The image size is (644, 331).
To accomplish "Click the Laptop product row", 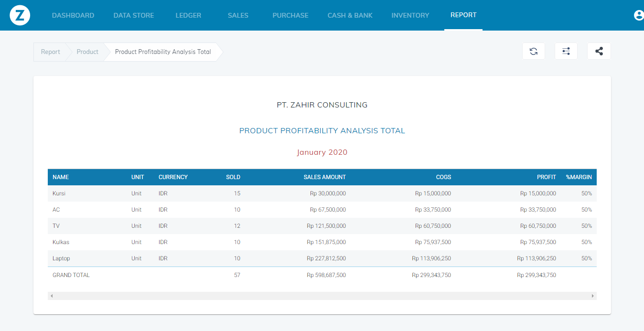I will [x=61, y=258].
